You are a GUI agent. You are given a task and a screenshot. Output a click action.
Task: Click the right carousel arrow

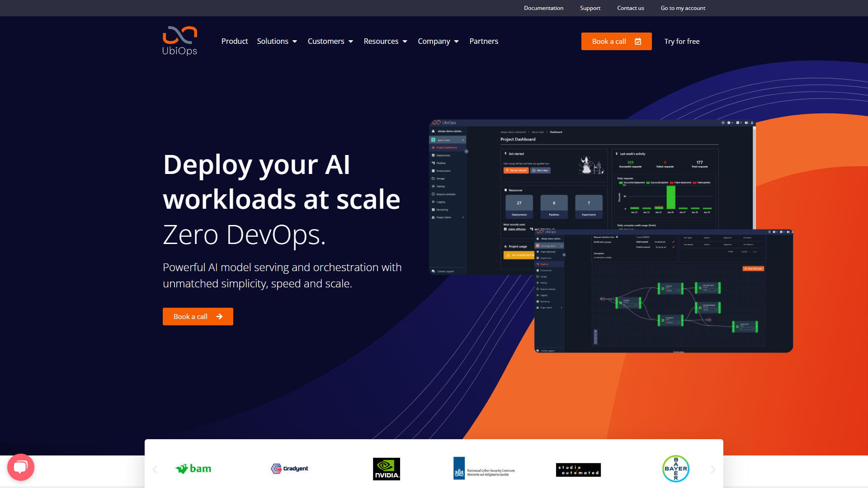click(713, 469)
